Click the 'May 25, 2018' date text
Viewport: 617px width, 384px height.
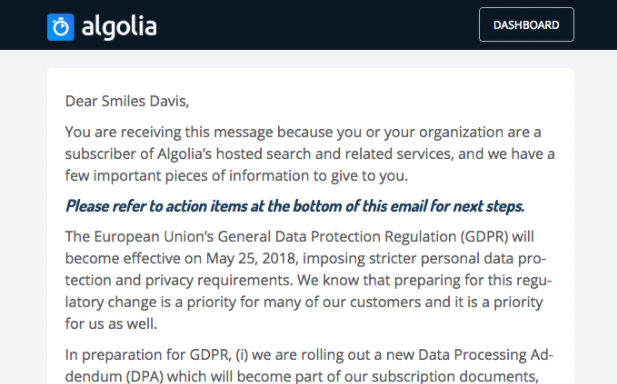252,258
